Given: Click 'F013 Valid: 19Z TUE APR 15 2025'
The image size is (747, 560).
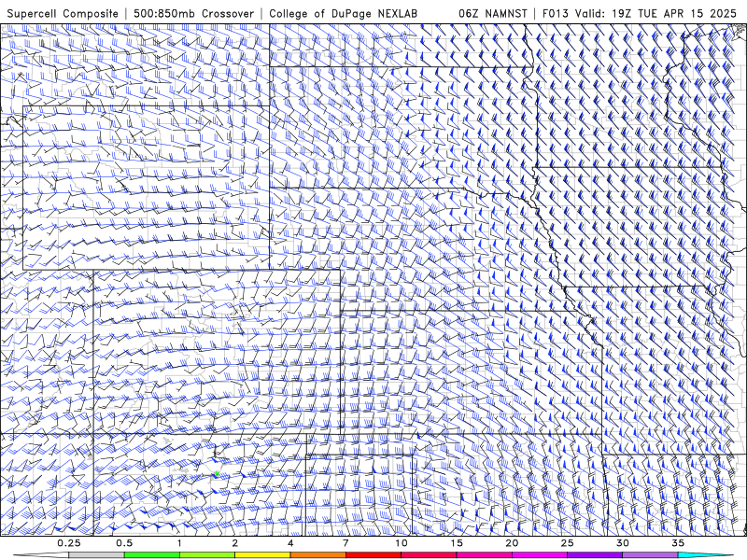Looking at the screenshot, I should (x=640, y=13).
